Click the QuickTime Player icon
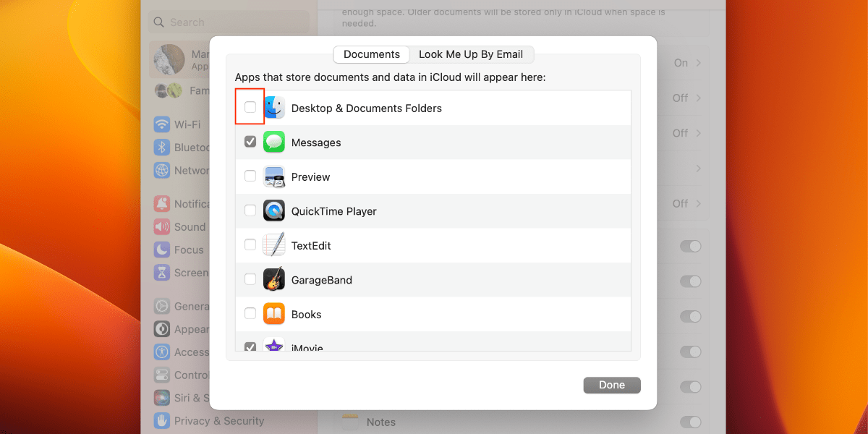Screen dimensions: 868x434 [x=274, y=210]
